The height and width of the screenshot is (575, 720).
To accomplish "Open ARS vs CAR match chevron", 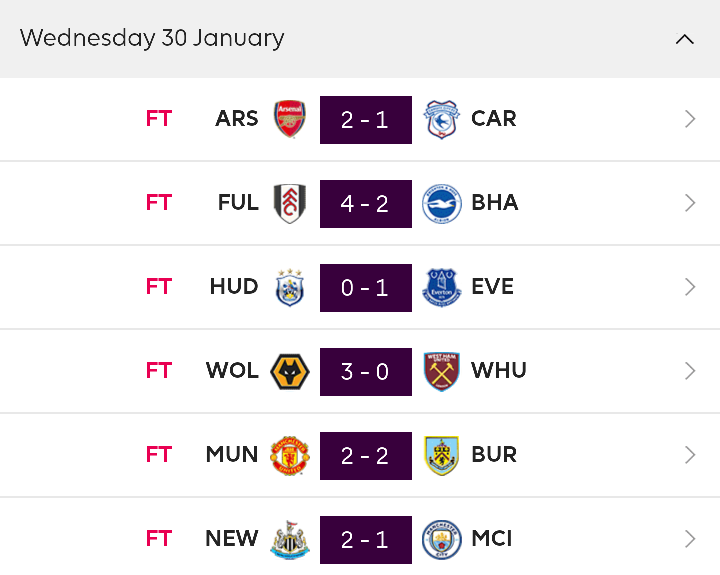I will [690, 119].
